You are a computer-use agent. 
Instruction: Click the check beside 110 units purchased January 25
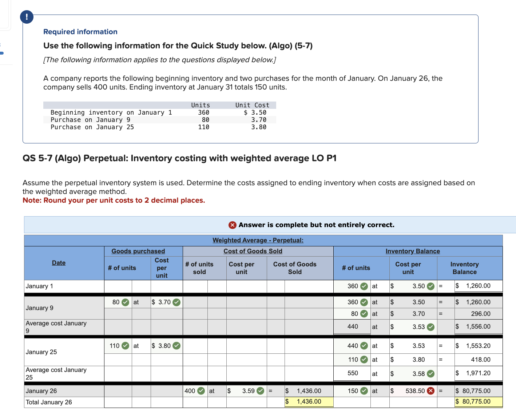pyautogui.click(x=125, y=346)
